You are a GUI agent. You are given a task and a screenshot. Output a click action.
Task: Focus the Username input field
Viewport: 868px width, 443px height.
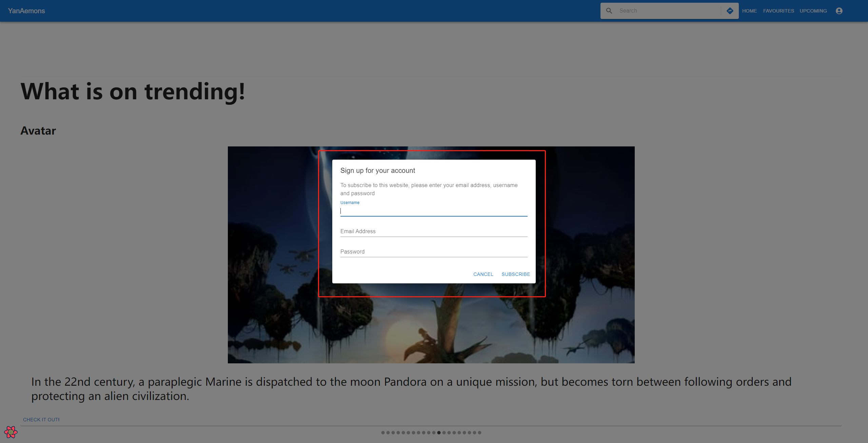click(434, 211)
